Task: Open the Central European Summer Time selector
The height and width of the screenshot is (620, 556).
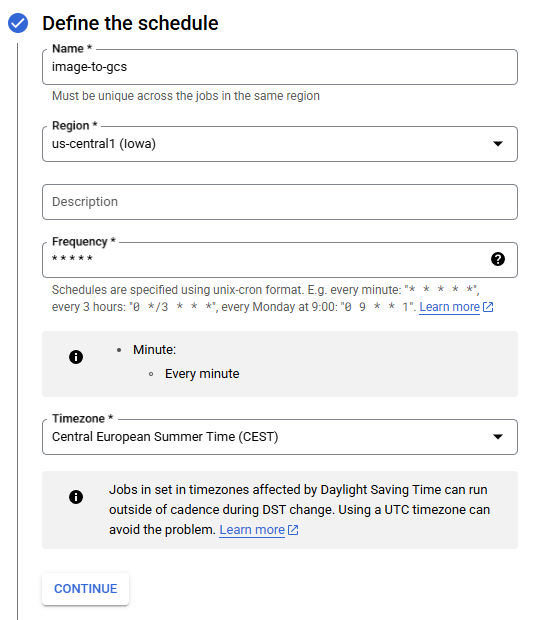Action: (280, 437)
